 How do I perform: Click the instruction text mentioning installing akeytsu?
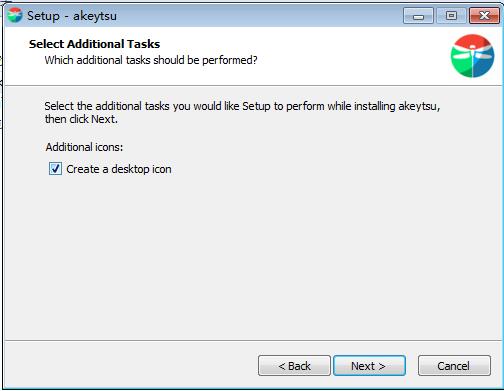pyautogui.click(x=242, y=106)
